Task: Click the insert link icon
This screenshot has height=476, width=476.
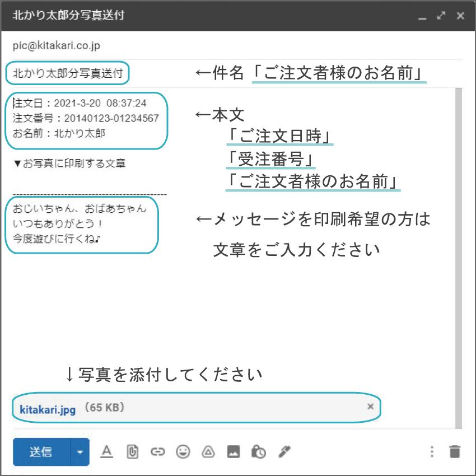Action: (157, 452)
